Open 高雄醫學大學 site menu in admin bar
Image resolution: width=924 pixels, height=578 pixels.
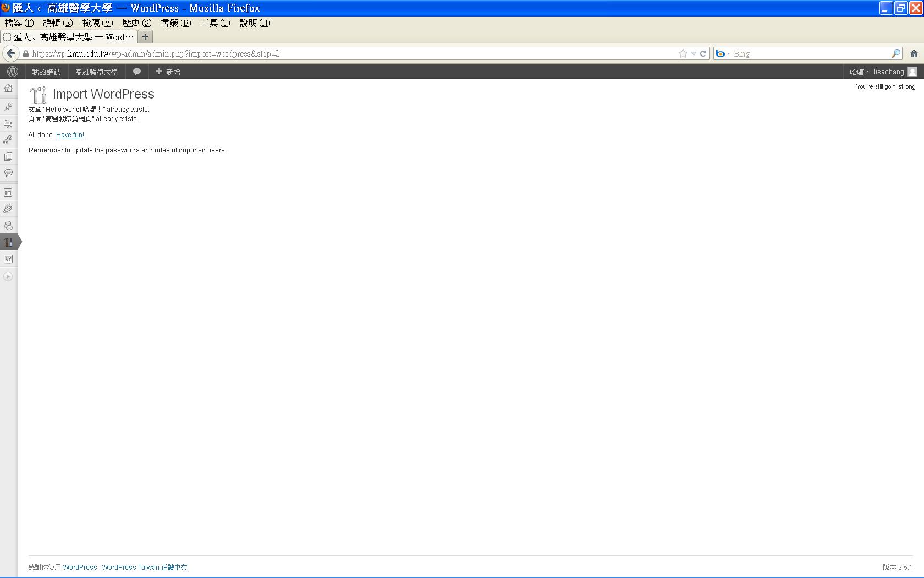coord(96,72)
